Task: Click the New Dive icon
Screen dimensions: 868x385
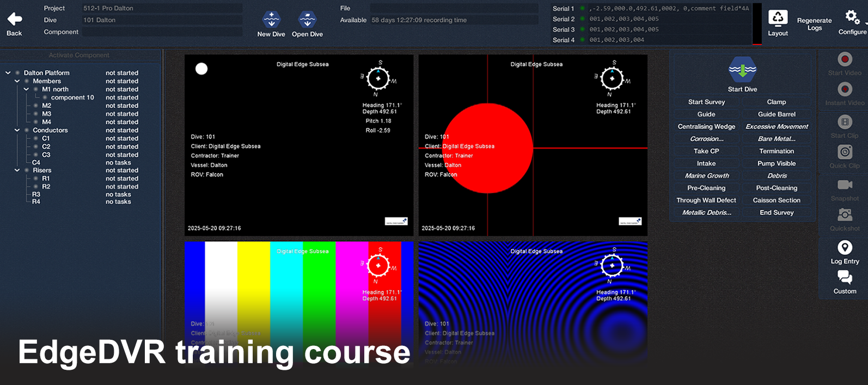Action: pyautogui.click(x=271, y=20)
